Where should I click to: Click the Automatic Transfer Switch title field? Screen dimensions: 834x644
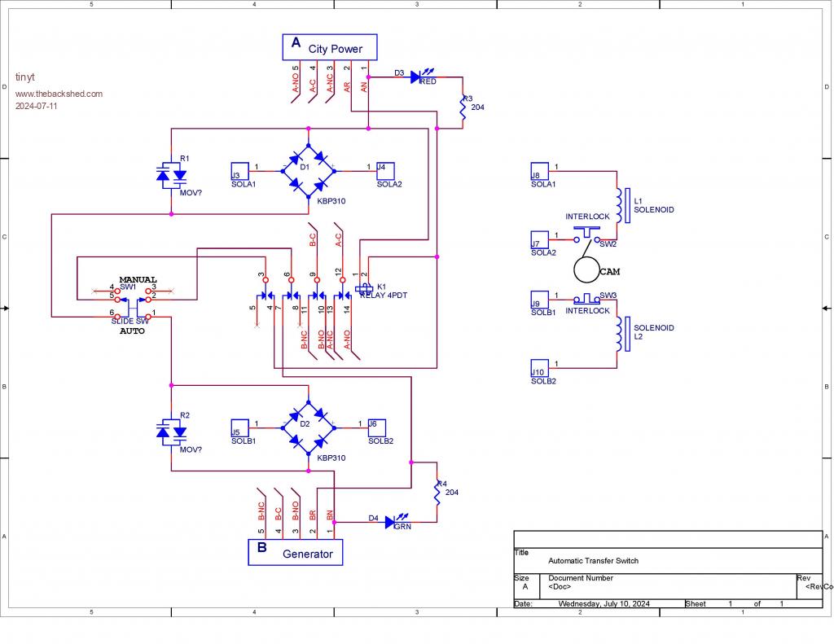593,561
